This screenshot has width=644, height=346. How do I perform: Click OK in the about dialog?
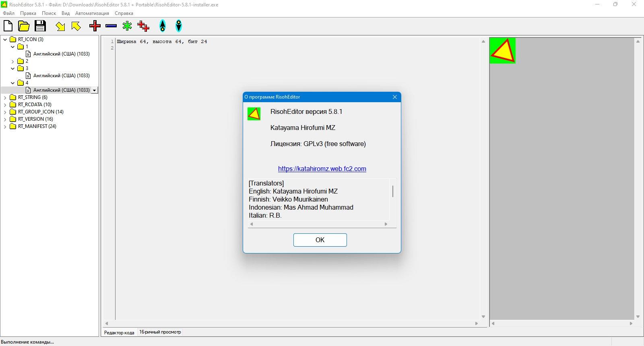[320, 240]
